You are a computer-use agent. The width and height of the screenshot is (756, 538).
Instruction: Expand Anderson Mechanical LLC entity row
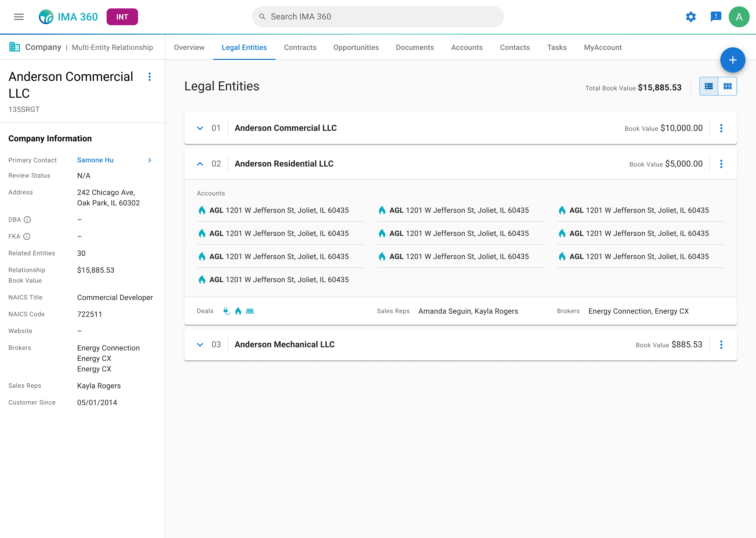tap(200, 345)
